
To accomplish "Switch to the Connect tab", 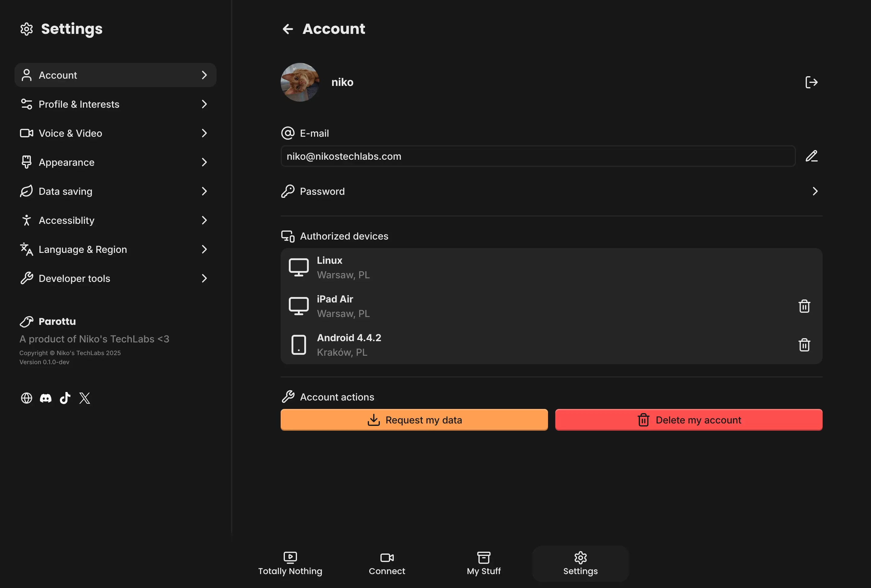I will pyautogui.click(x=387, y=563).
